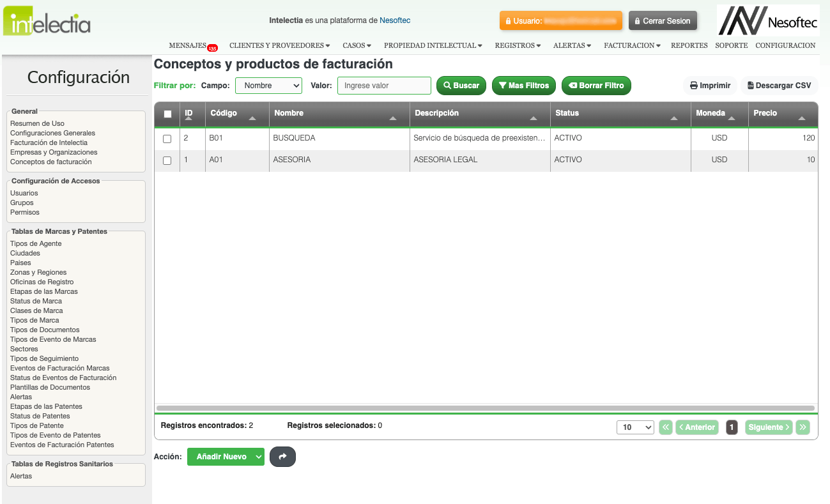Click the Nesoftec logo image
This screenshot has width=830, height=504.
766,21
